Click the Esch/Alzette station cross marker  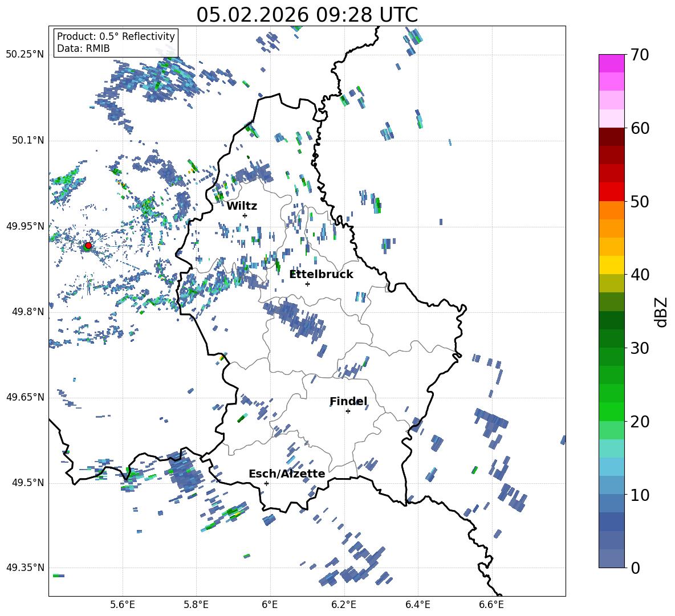[266, 483]
